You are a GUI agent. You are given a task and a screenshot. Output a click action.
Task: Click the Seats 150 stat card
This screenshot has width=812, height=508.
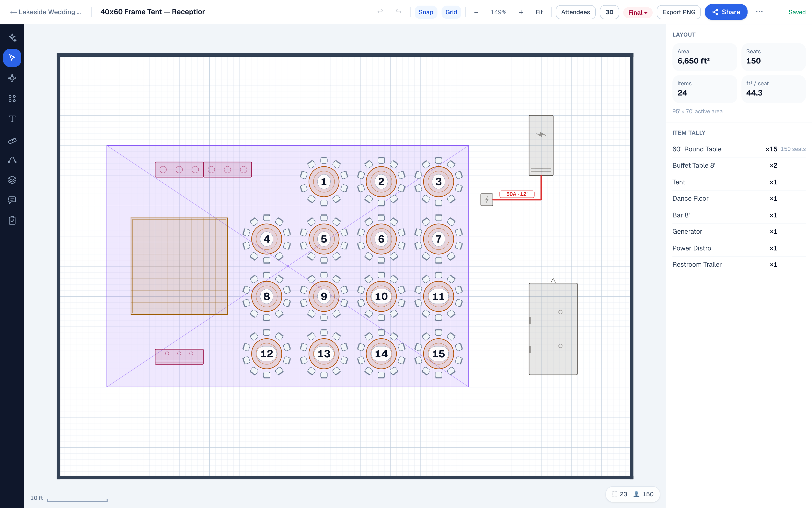773,57
